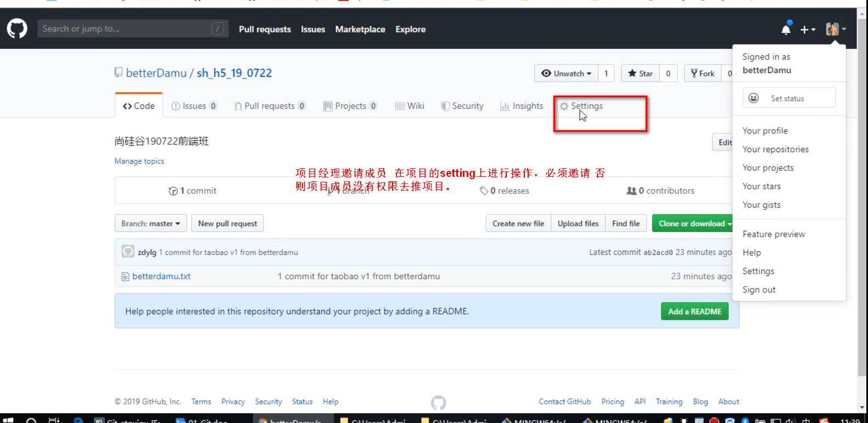Switch to the Wiki tab
The width and height of the screenshot is (868, 423).
[410, 106]
